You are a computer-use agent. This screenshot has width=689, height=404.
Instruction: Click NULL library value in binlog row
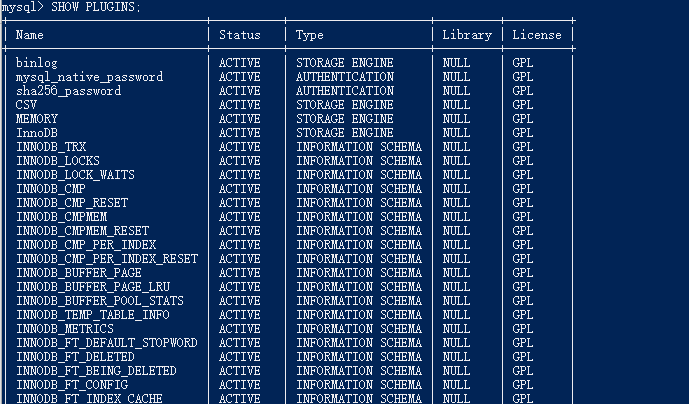pyautogui.click(x=456, y=63)
